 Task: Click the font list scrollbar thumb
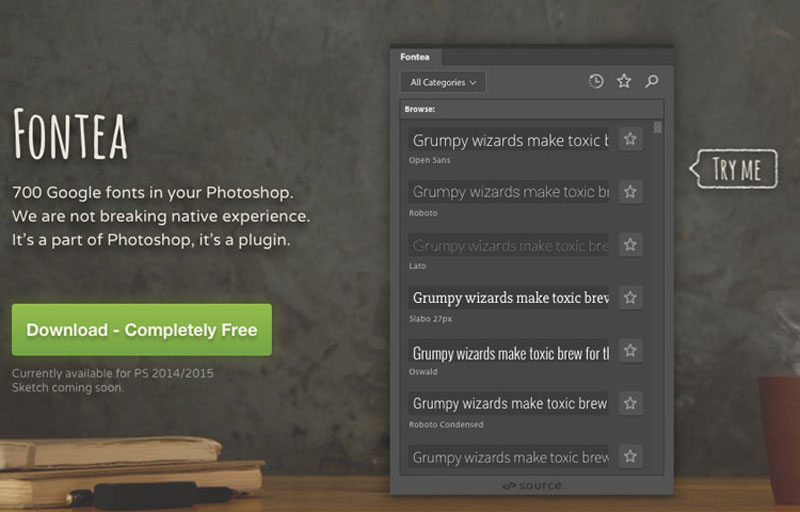click(657, 127)
